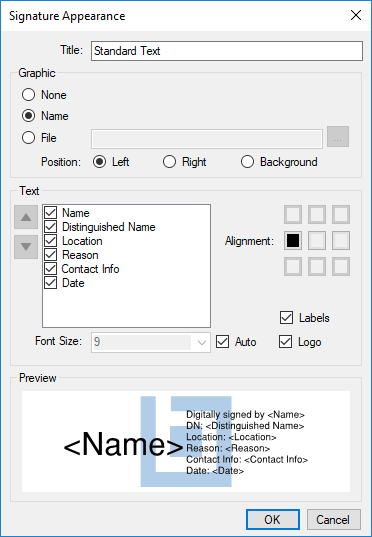Confirm with the OK button
Image resolution: width=372 pixels, height=537 pixels.
273,520
